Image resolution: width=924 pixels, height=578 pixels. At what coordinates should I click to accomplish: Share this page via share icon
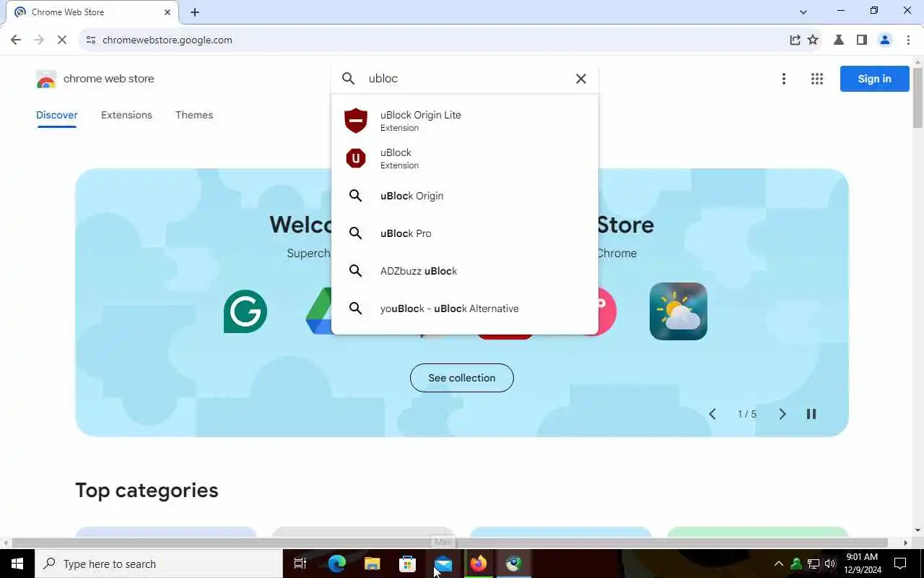pos(795,40)
